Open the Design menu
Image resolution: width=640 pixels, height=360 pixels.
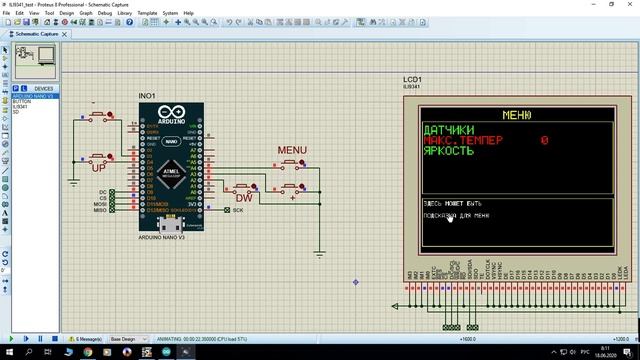67,13
